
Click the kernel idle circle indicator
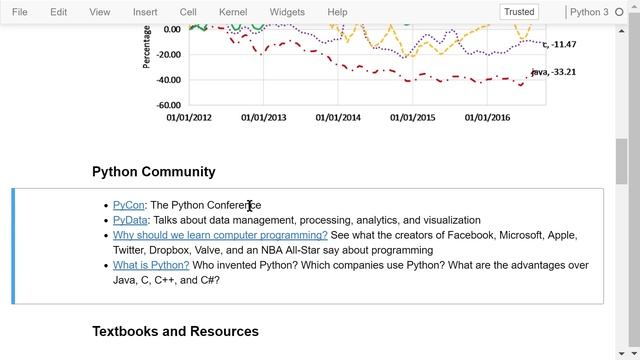tap(619, 12)
